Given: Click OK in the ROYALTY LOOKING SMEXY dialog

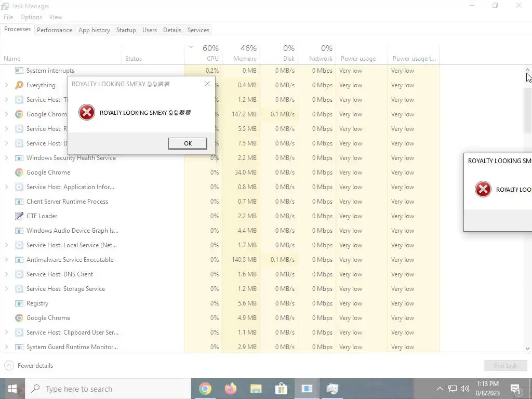Looking at the screenshot, I should [x=188, y=143].
